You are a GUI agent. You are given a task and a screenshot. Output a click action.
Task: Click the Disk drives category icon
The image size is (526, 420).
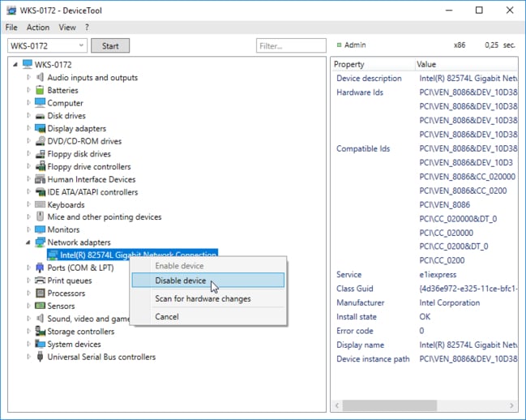(x=40, y=116)
